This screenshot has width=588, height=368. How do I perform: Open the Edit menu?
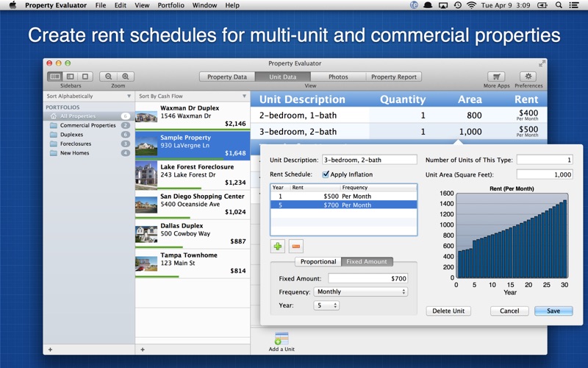coord(121,5)
